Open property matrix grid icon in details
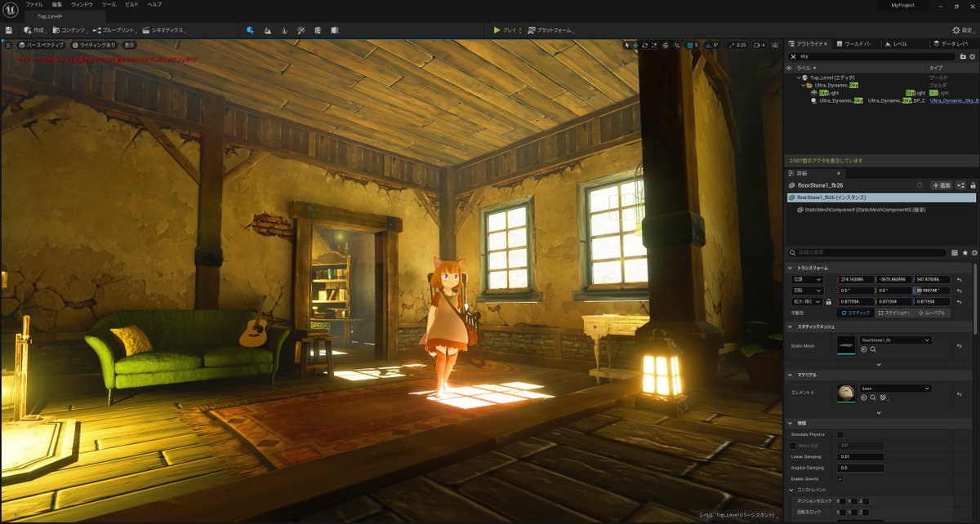This screenshot has height=524, width=980. click(x=955, y=253)
